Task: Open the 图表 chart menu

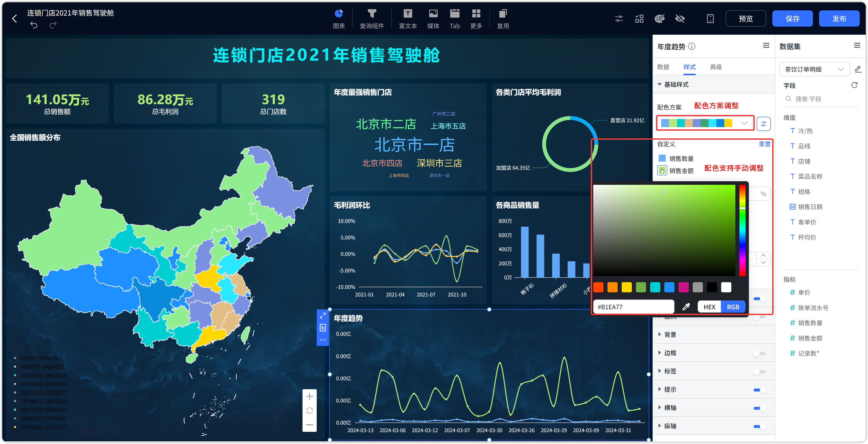Action: pyautogui.click(x=339, y=19)
